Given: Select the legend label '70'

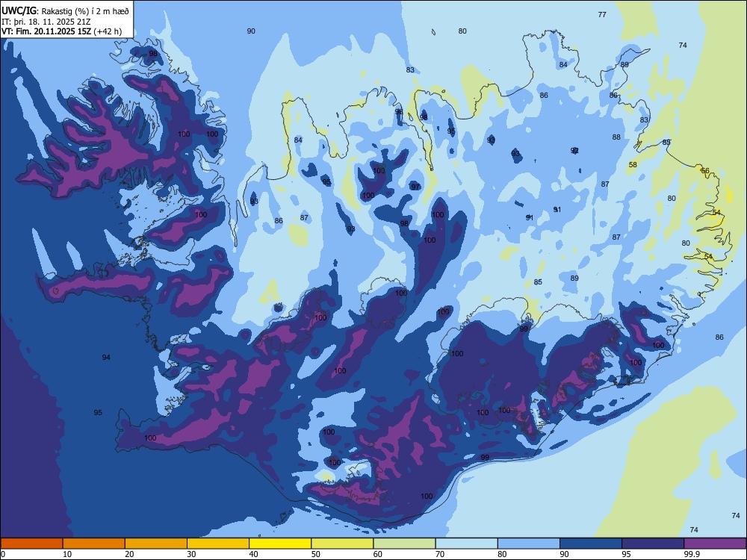Looking at the screenshot, I should [440, 554].
